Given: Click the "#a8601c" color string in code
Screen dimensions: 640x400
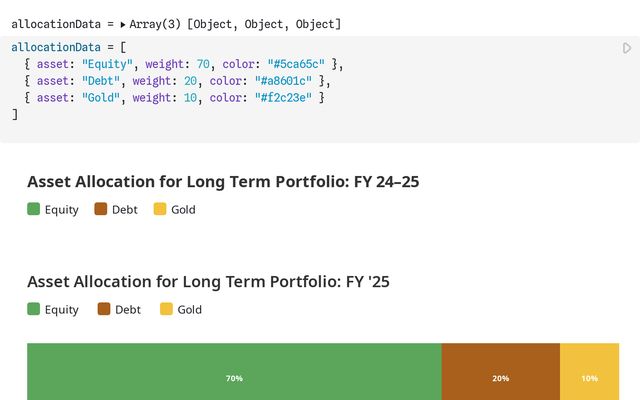Looking at the screenshot, I should coord(283,81).
